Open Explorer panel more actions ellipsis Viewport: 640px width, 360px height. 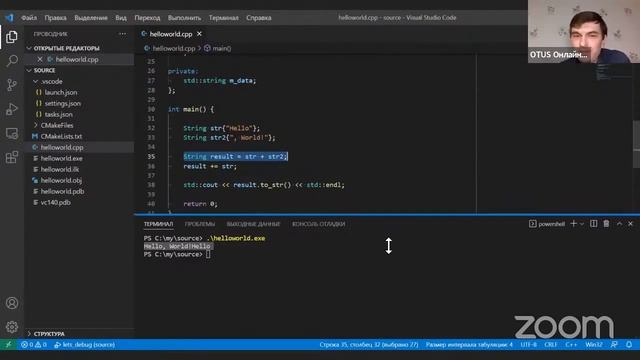(x=122, y=34)
